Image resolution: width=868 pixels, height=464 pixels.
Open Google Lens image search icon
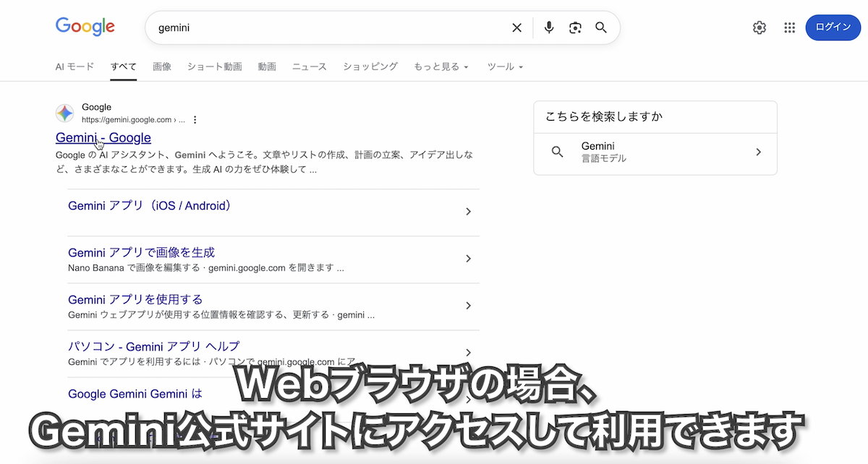pos(575,27)
